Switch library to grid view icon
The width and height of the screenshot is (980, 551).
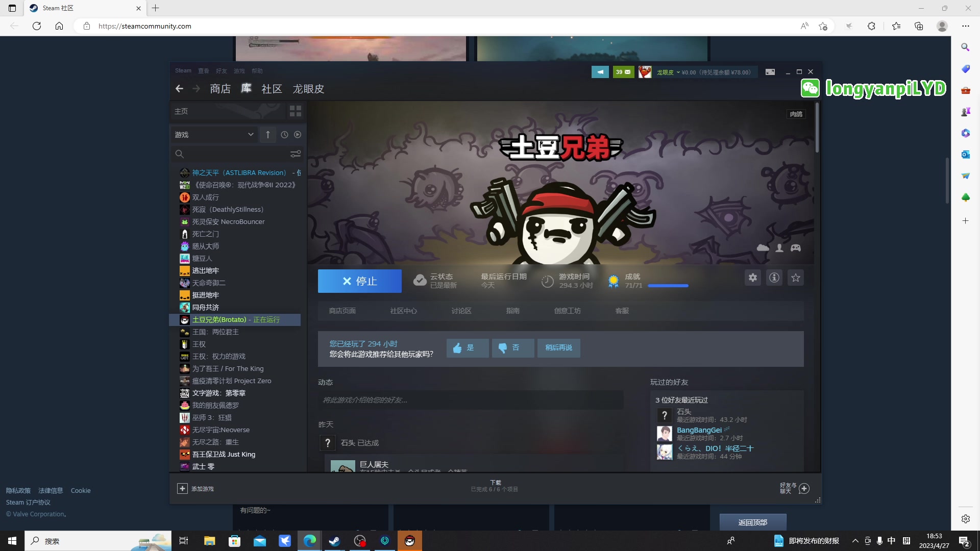coord(296,111)
